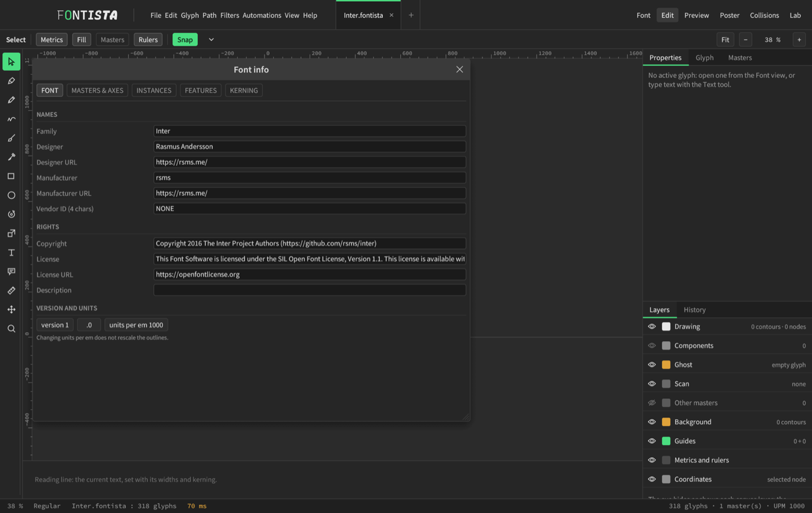Choose the freehand curve tool
This screenshot has width=812, height=513.
[x=11, y=119]
